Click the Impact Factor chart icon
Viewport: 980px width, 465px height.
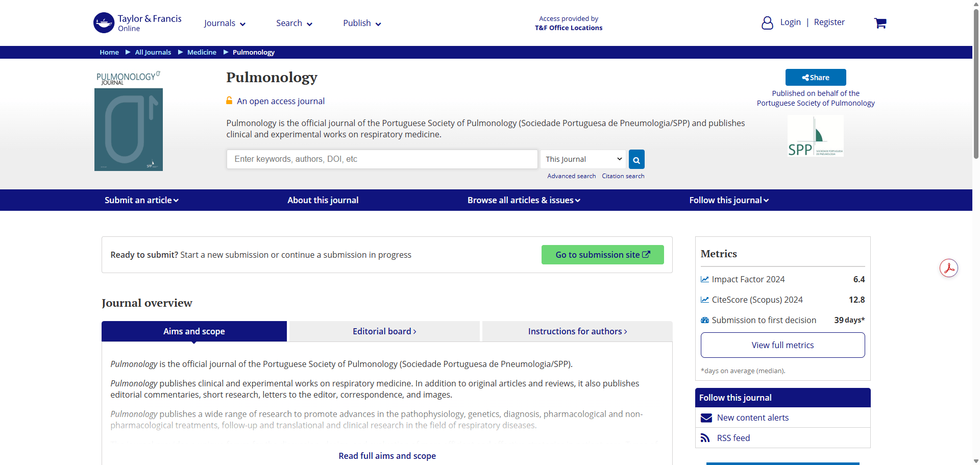pos(705,279)
